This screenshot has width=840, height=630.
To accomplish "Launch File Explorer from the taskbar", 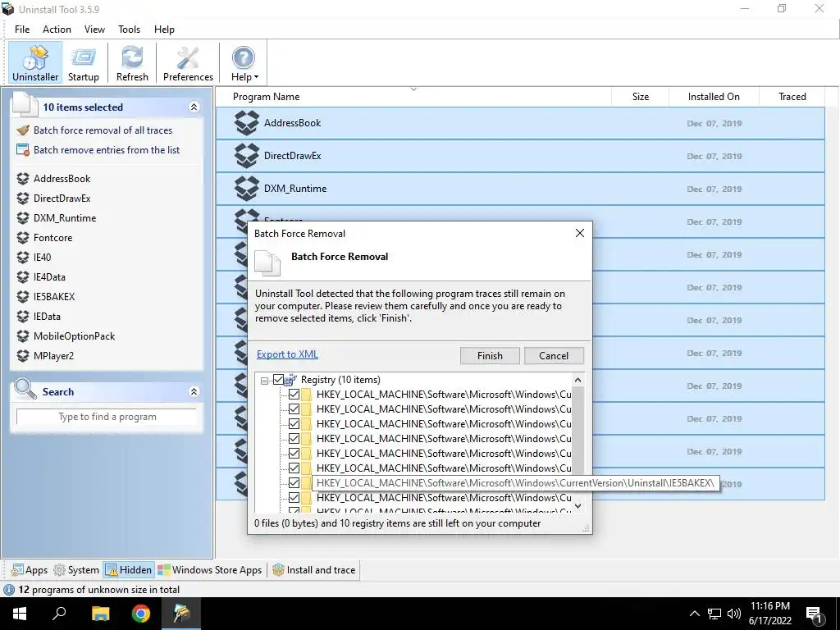I will click(100, 614).
